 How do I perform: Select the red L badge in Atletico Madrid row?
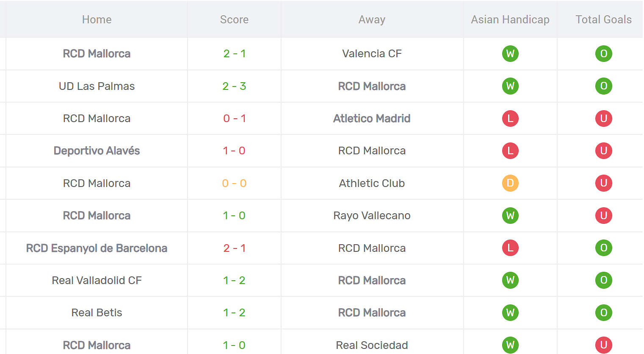510,118
